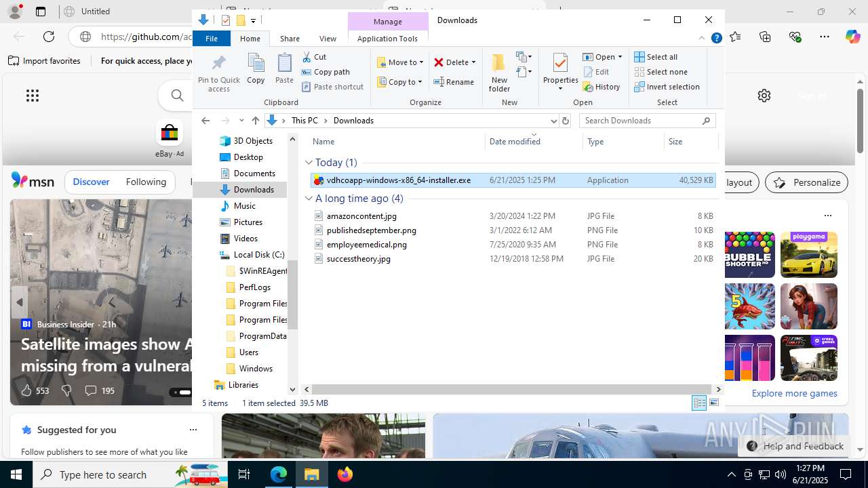Click Cut in Clipboard group
Image resolution: width=868 pixels, height=488 pixels.
(314, 57)
